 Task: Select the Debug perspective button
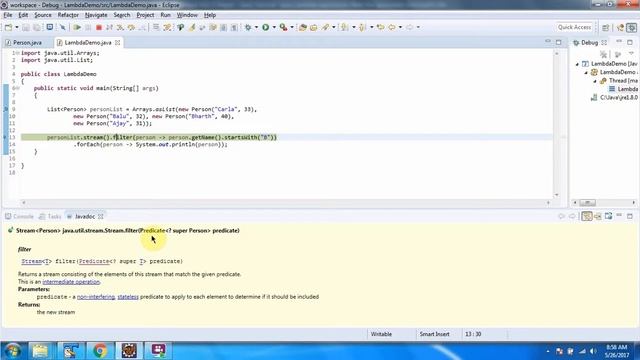coord(631,27)
